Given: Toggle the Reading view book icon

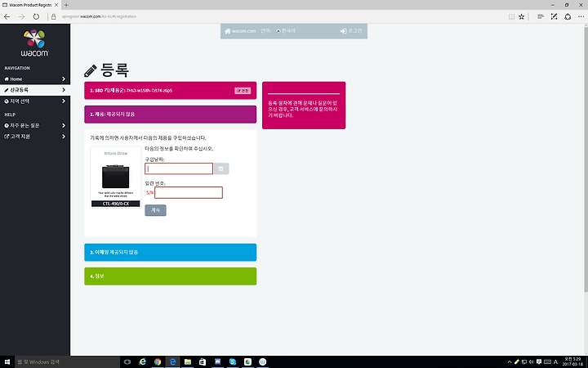Looking at the screenshot, I should click(511, 16).
